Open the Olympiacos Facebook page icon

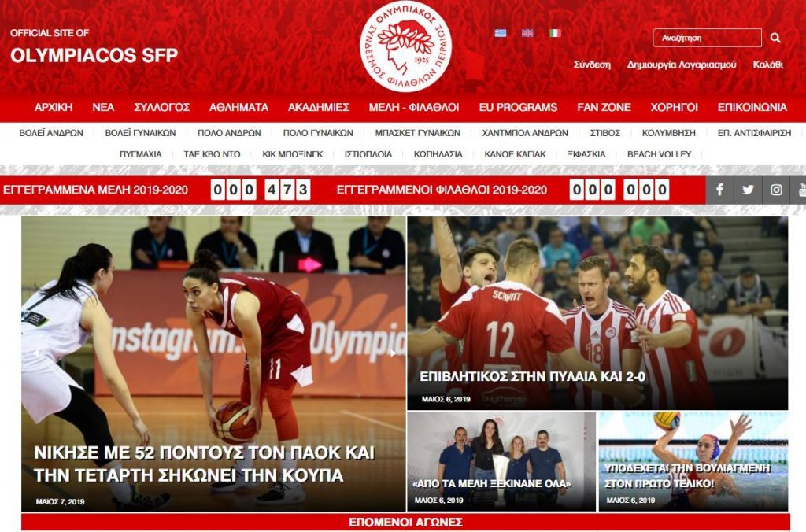click(x=721, y=188)
